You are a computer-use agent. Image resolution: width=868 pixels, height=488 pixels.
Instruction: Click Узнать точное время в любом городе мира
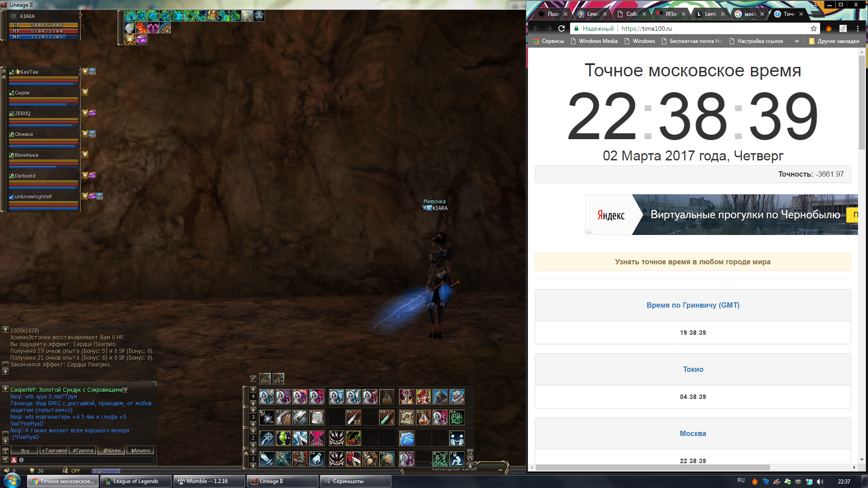point(693,262)
